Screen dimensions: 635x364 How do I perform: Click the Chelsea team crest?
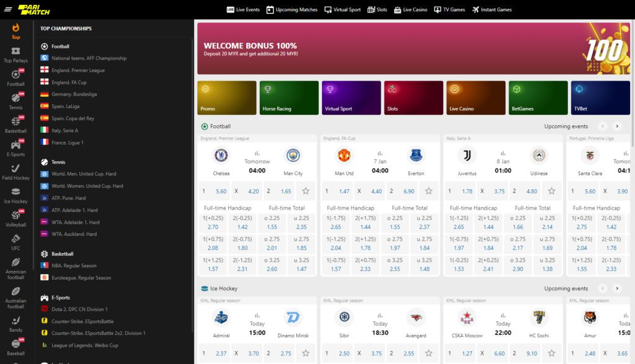[221, 155]
